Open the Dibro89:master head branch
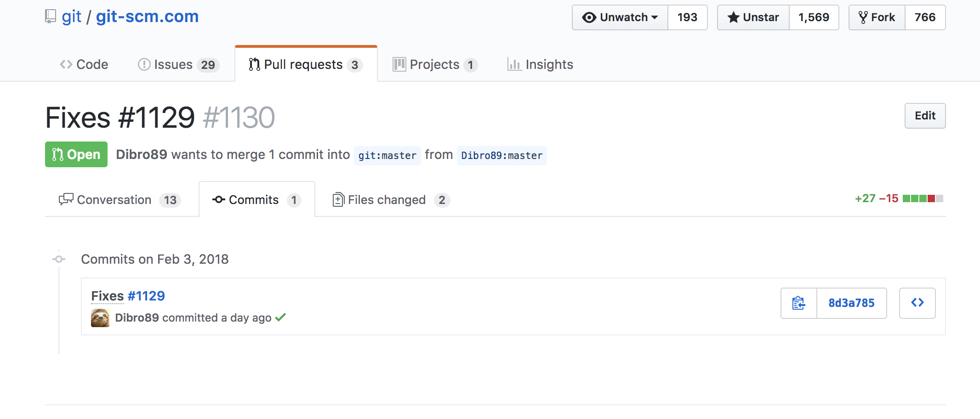The height and width of the screenshot is (419, 980). [501, 155]
